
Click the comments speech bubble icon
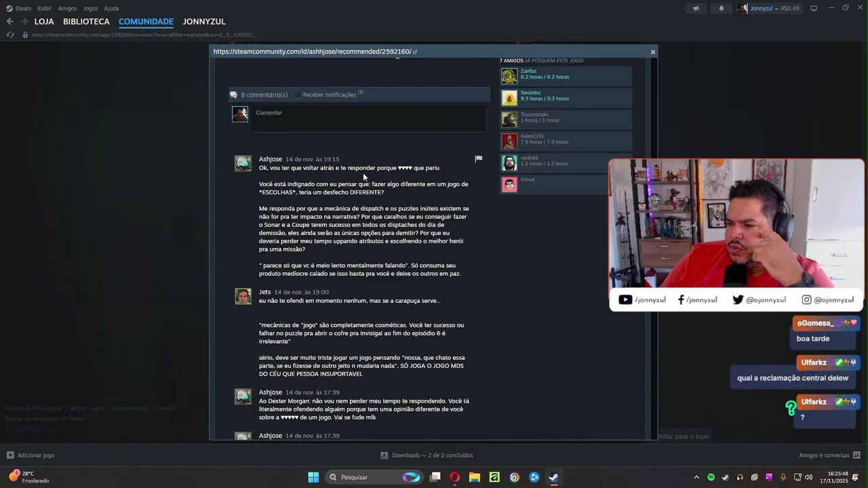[233, 95]
